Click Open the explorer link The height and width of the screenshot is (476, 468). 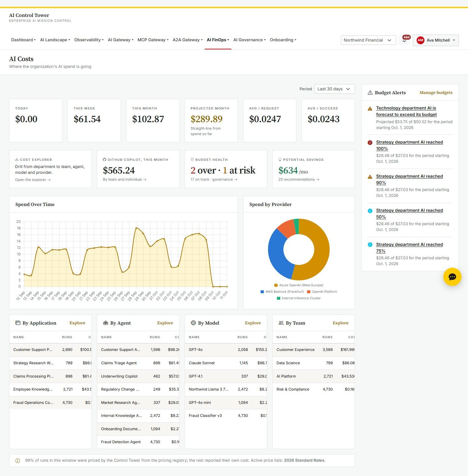(33, 180)
